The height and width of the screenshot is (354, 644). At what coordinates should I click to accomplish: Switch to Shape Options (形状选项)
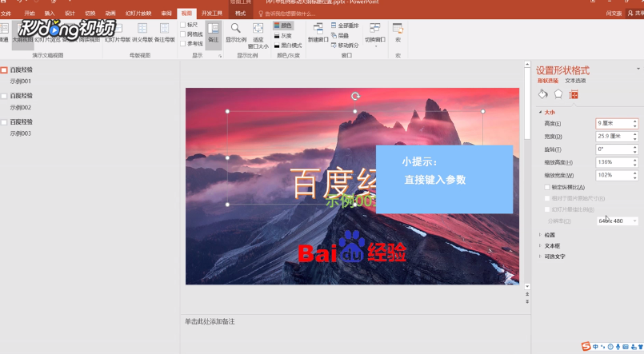pyautogui.click(x=548, y=81)
